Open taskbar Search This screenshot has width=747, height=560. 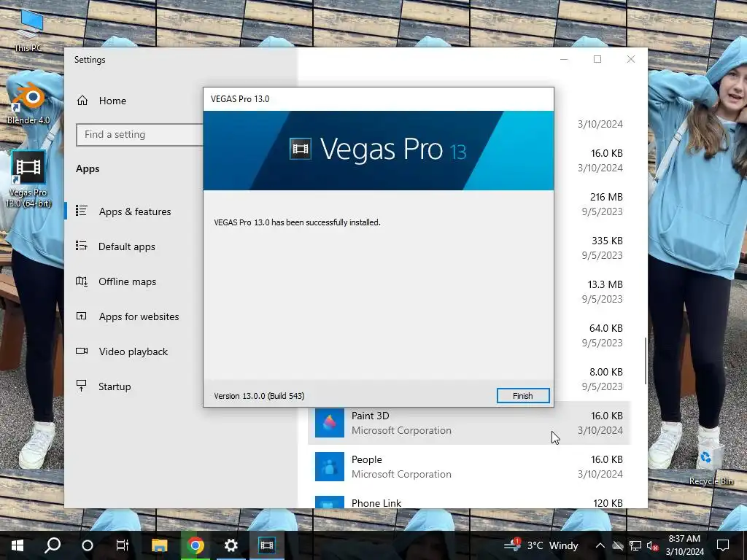[x=53, y=545]
